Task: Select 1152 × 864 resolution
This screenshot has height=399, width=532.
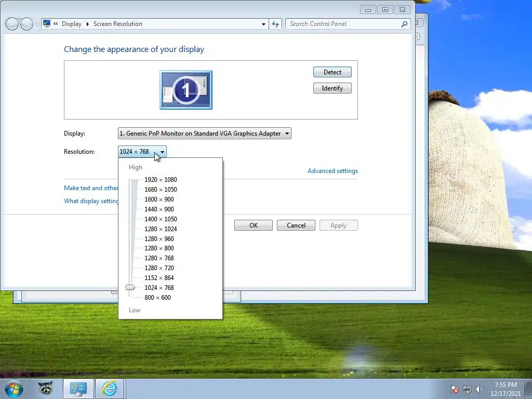Action: (159, 277)
